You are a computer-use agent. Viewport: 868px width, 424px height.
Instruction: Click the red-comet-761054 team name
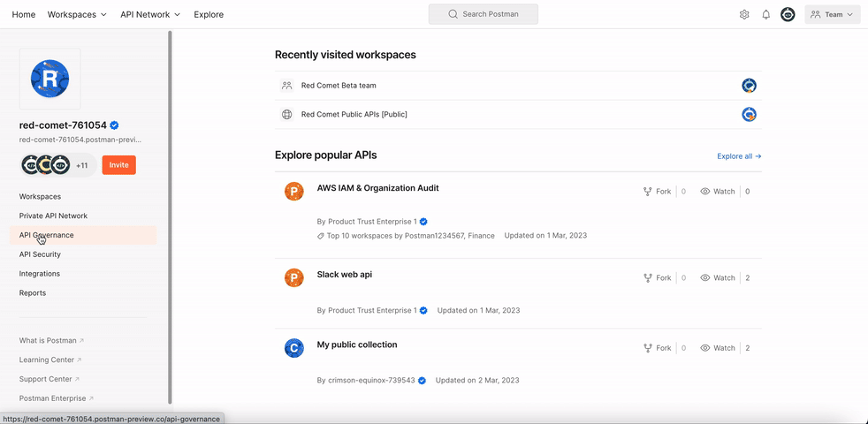click(x=63, y=125)
